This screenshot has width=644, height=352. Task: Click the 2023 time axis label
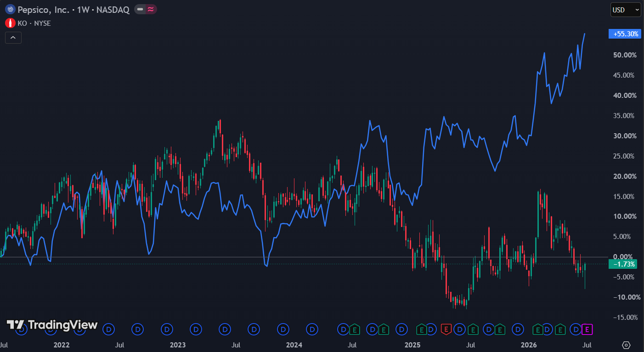tap(178, 344)
